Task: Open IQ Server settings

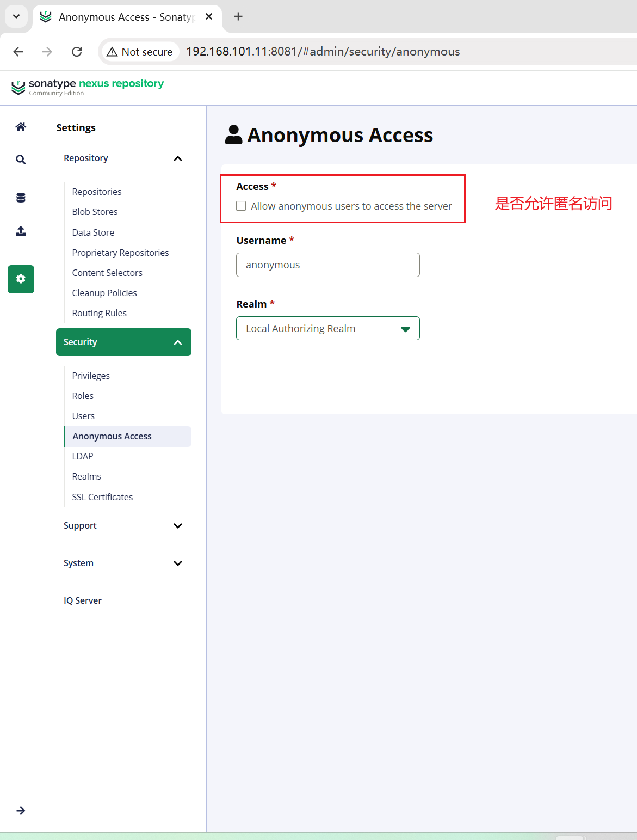Action: pos(83,600)
